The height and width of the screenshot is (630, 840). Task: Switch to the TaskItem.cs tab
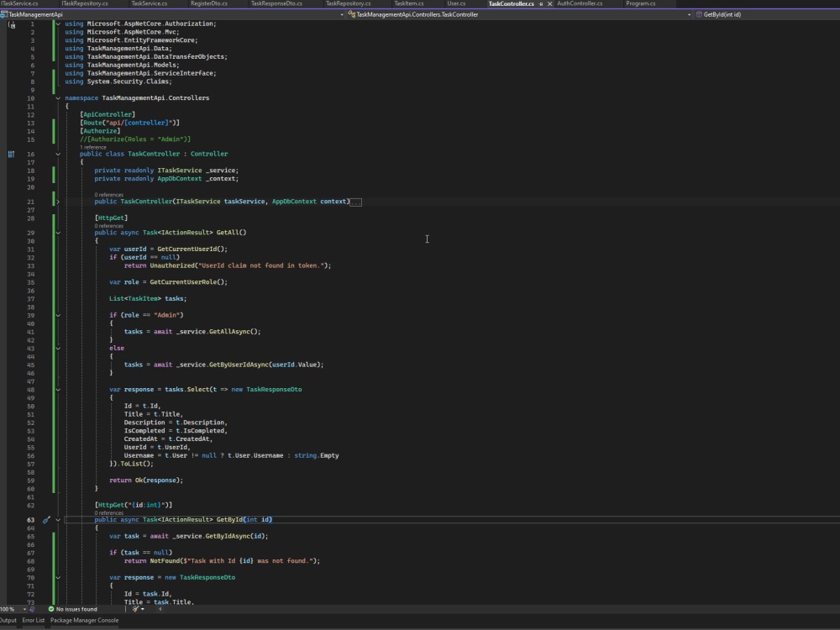[409, 3]
